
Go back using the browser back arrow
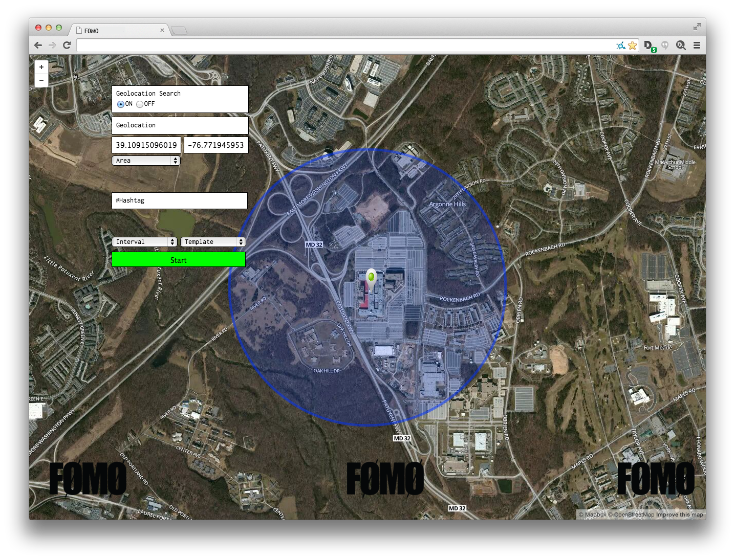[38, 45]
